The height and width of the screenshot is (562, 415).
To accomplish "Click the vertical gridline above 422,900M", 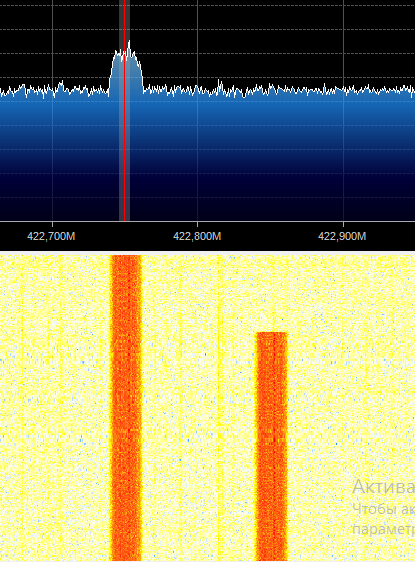I will coord(343,47).
